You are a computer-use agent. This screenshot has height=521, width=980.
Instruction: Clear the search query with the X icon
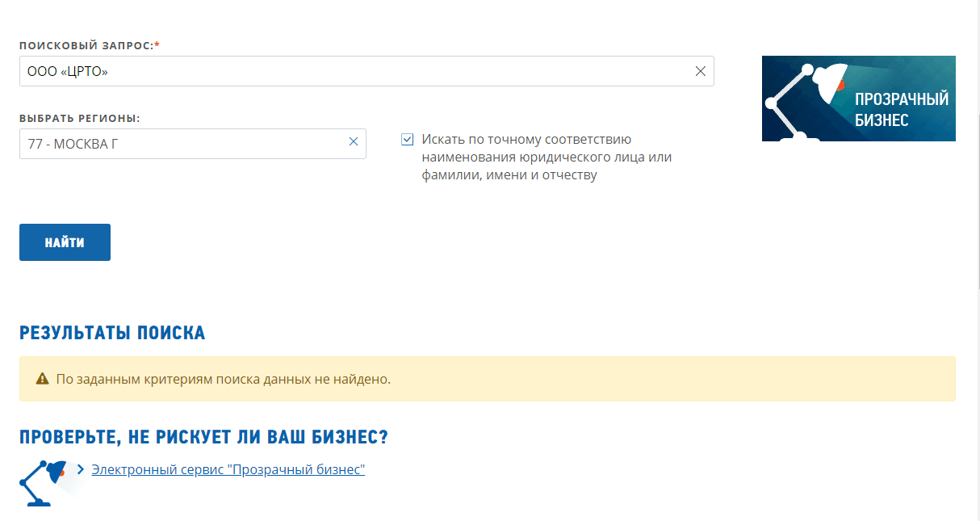[701, 71]
